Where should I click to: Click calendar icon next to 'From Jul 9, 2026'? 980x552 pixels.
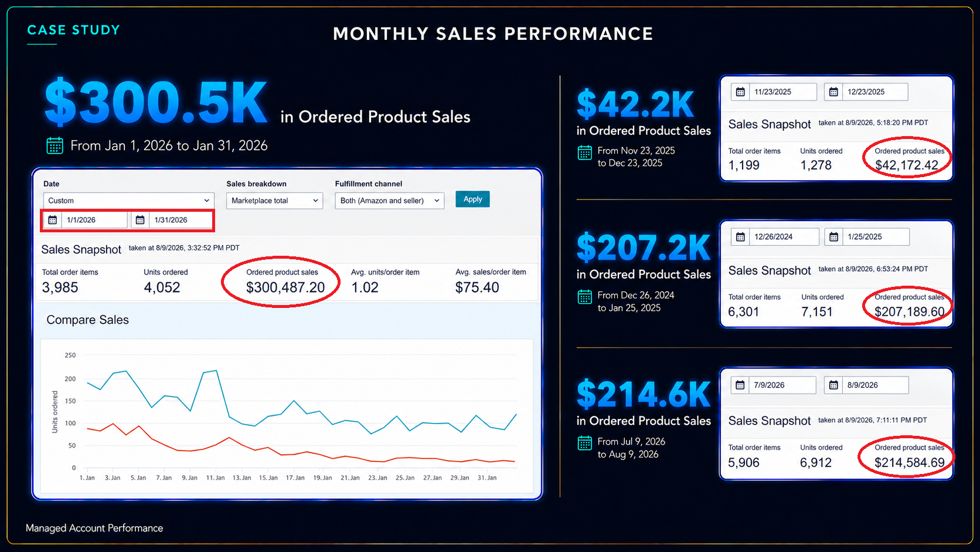(585, 443)
